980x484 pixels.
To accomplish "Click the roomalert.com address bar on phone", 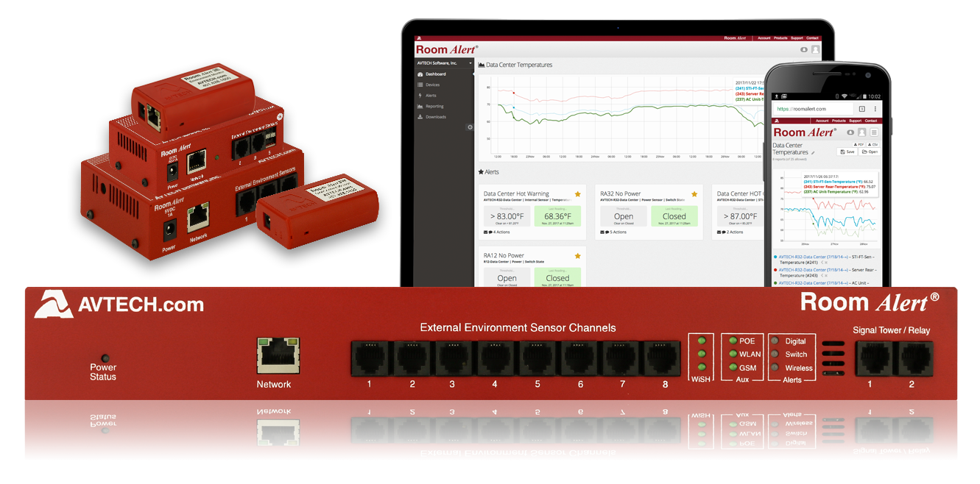I will point(810,109).
